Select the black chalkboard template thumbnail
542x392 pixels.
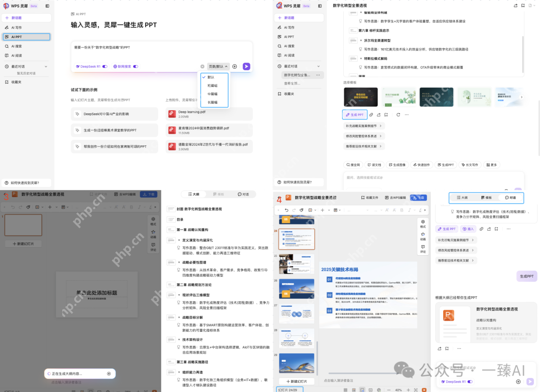[x=360, y=97]
